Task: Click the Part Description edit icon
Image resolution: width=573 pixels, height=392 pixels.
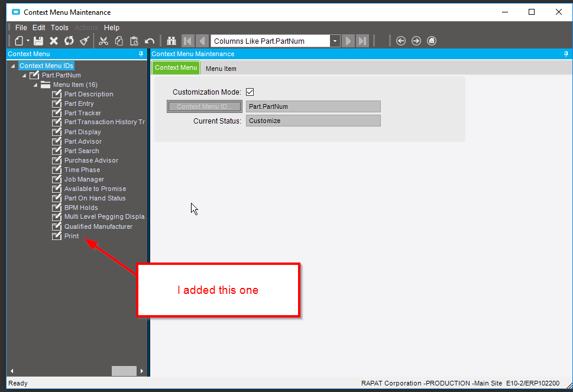Action: tap(57, 94)
